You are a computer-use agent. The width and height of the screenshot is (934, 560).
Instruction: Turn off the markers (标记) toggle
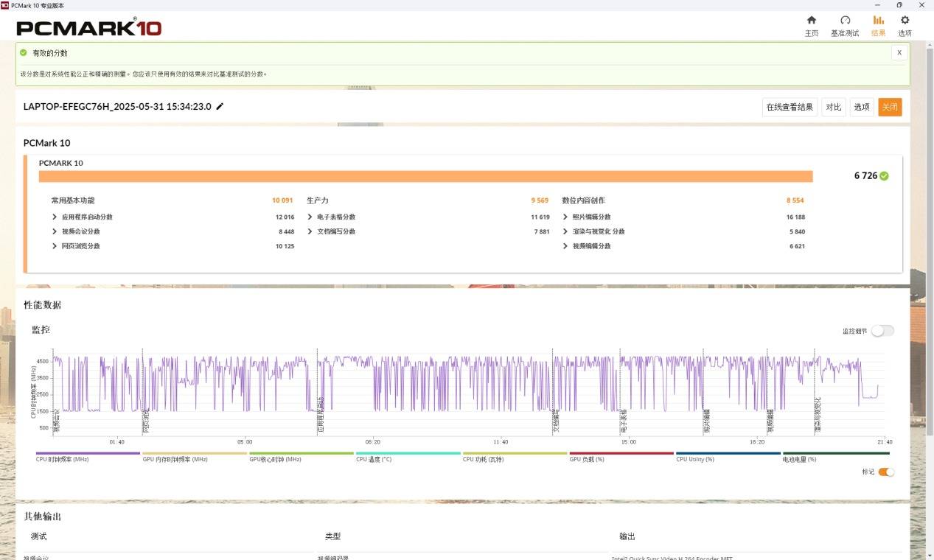pyautogui.click(x=886, y=472)
